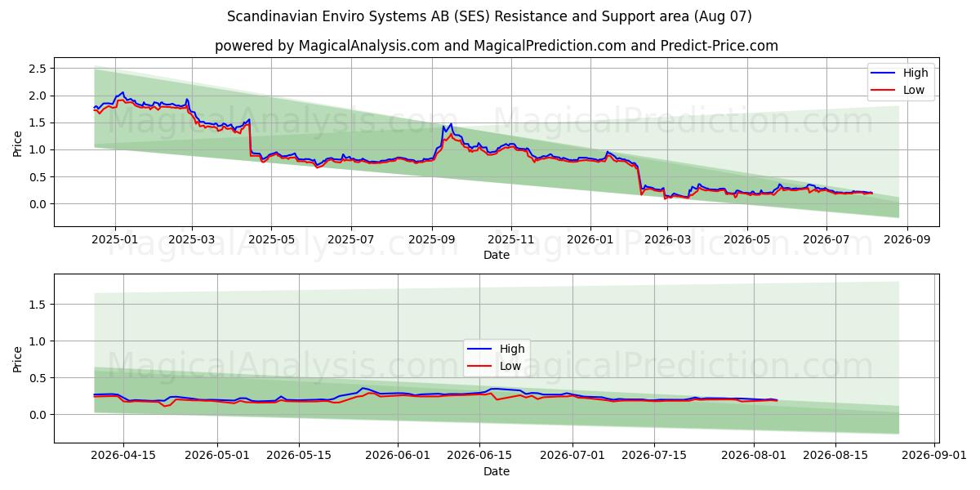Click the '2026-07-01' date tick label
Viewport: 980px width, 490px height.
[x=574, y=456]
